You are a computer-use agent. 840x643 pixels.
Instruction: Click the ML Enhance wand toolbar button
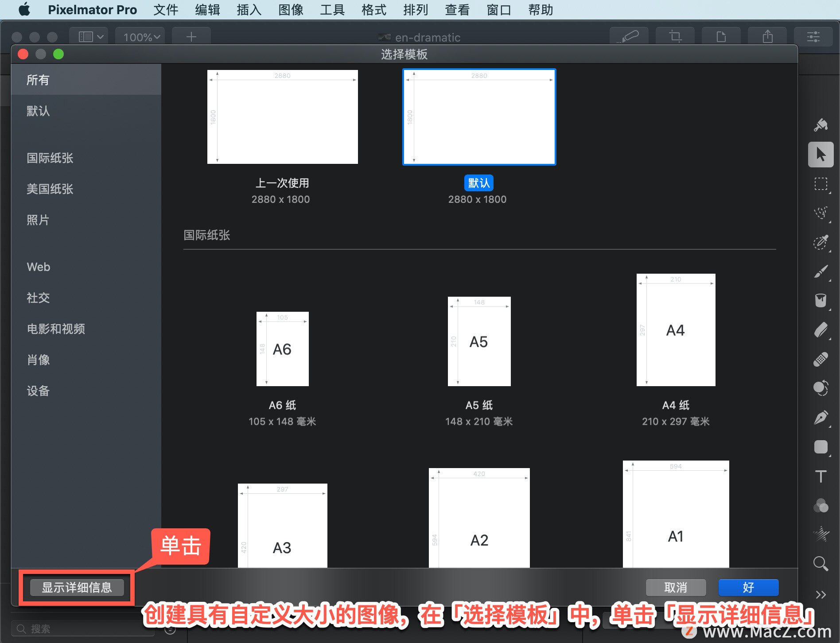click(629, 36)
